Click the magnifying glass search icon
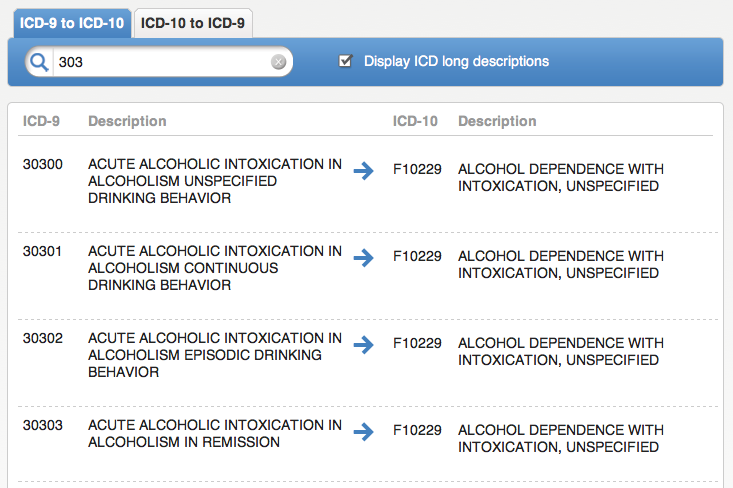 40,62
